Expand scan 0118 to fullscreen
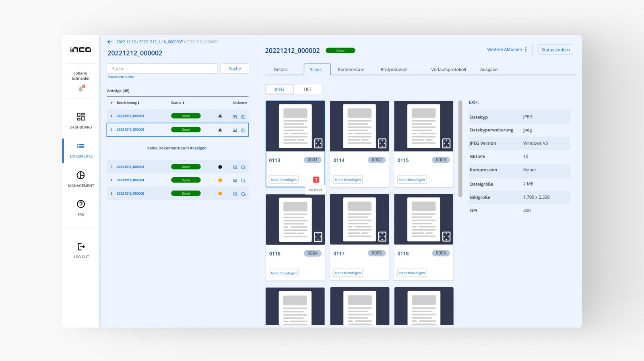The image size is (644, 361). coord(446,237)
